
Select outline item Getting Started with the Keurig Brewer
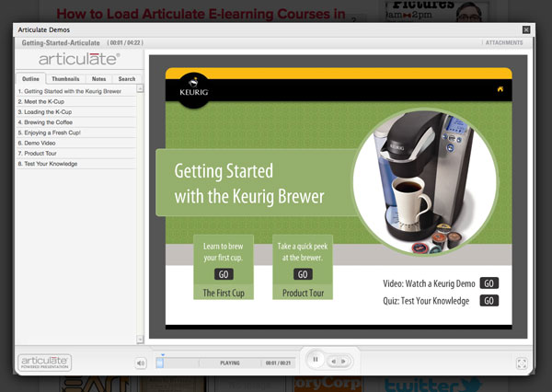(76, 91)
